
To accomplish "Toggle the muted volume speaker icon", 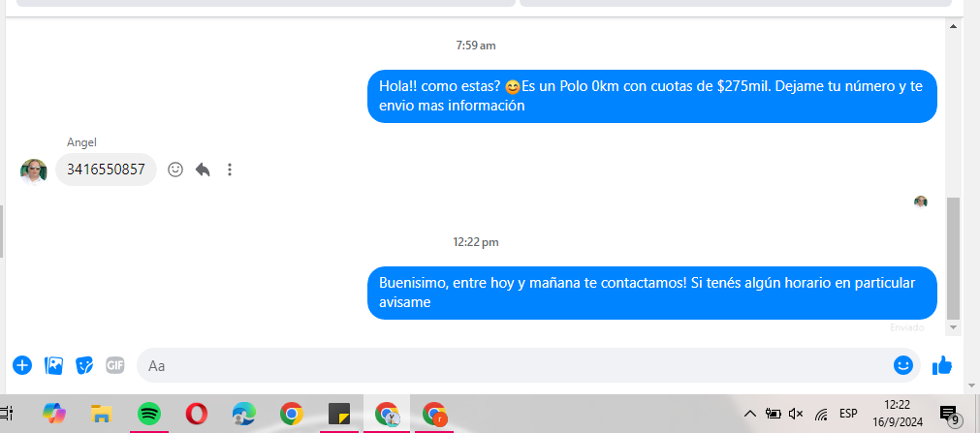I will (x=796, y=414).
